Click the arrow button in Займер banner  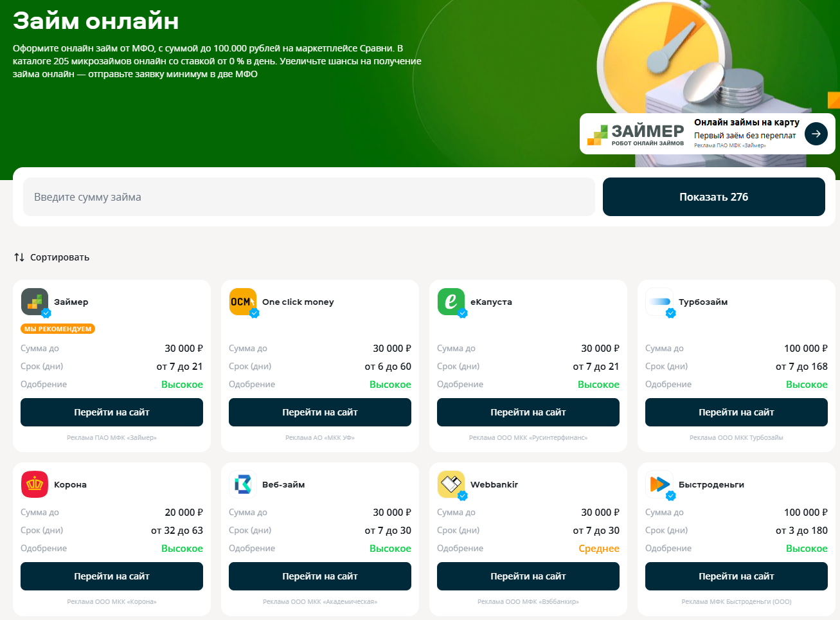(816, 134)
